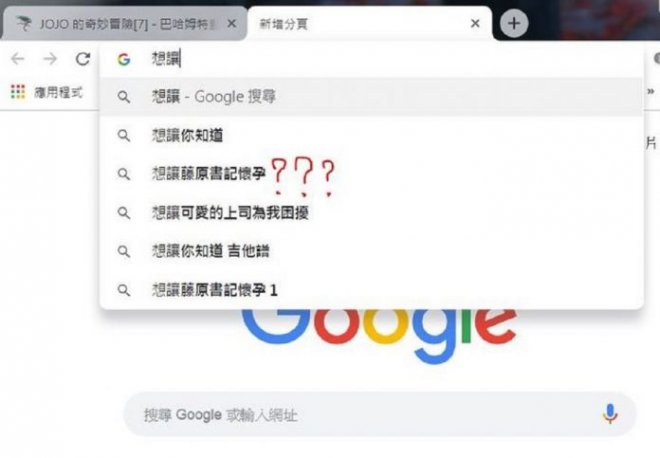The width and height of the screenshot is (660, 458).
Task: Click the address bar text 想讓
Action: coord(166,59)
